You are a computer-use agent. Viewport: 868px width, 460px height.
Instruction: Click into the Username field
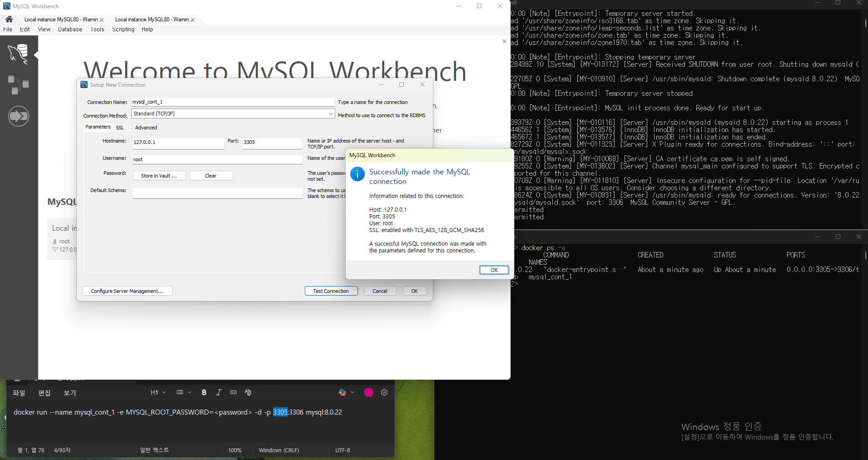pos(217,159)
